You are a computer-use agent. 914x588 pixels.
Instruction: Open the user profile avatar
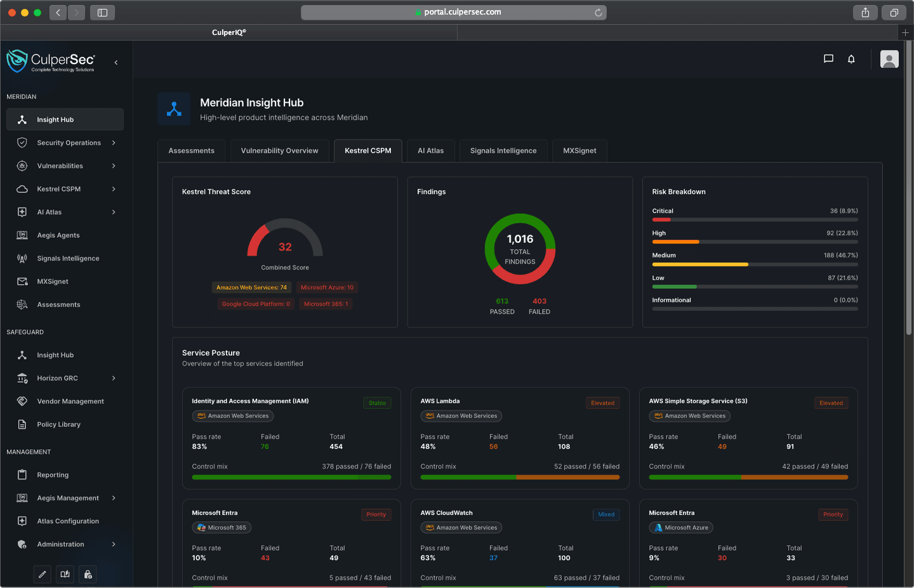click(889, 59)
